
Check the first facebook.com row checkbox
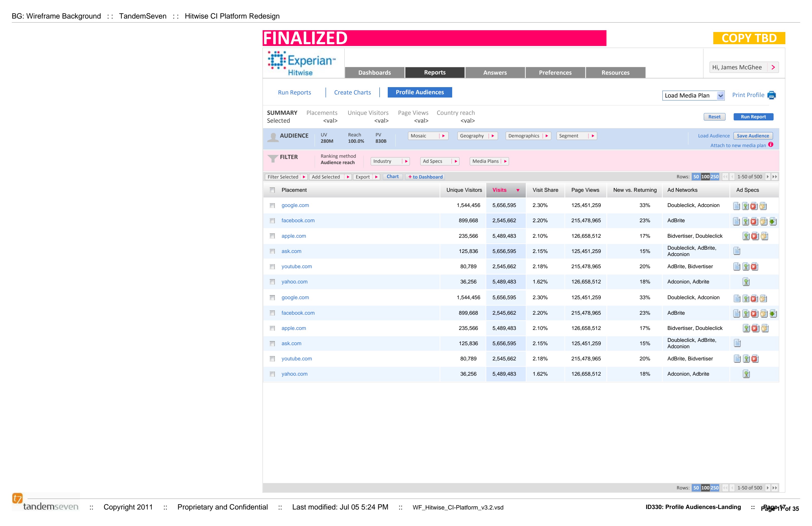click(272, 221)
